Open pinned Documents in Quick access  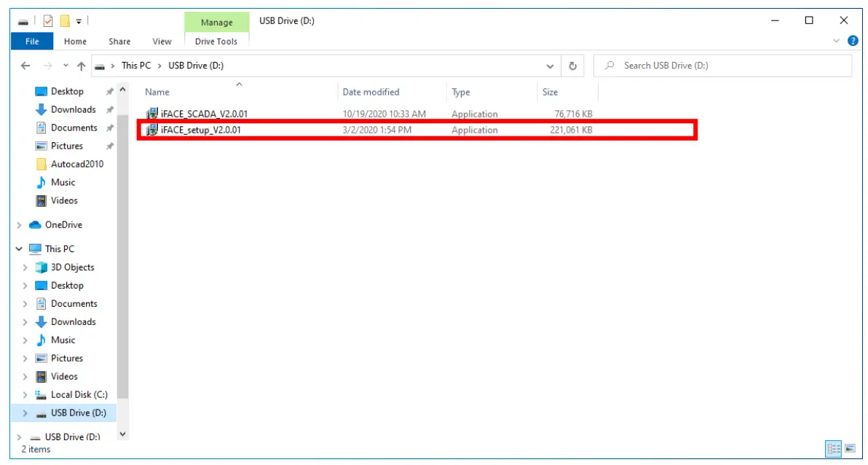point(74,128)
